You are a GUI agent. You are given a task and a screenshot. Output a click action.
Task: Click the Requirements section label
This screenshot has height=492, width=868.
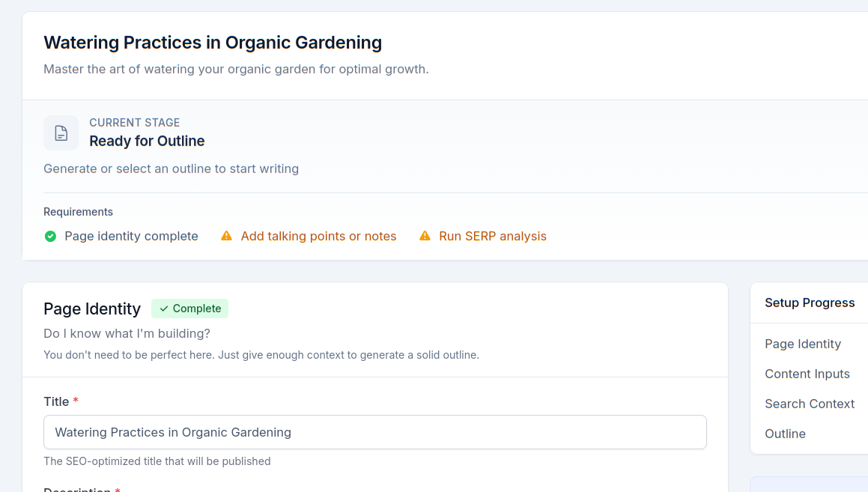[78, 212]
